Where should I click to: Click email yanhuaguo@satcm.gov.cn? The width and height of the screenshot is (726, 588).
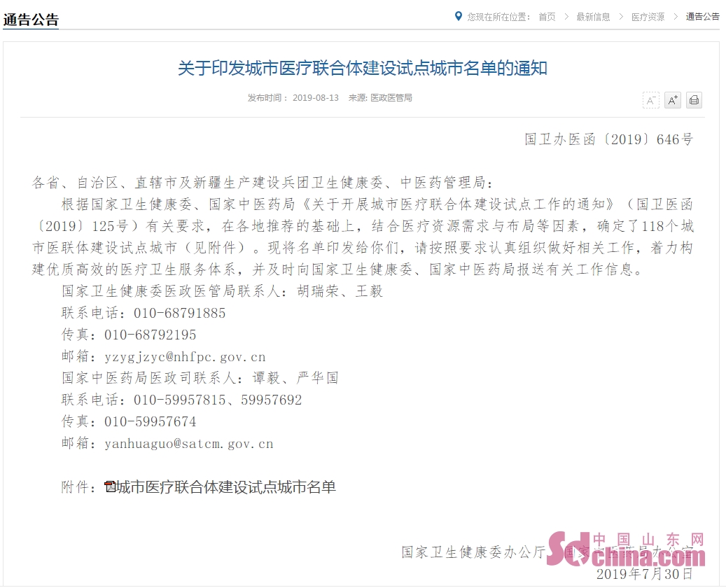[x=189, y=444]
